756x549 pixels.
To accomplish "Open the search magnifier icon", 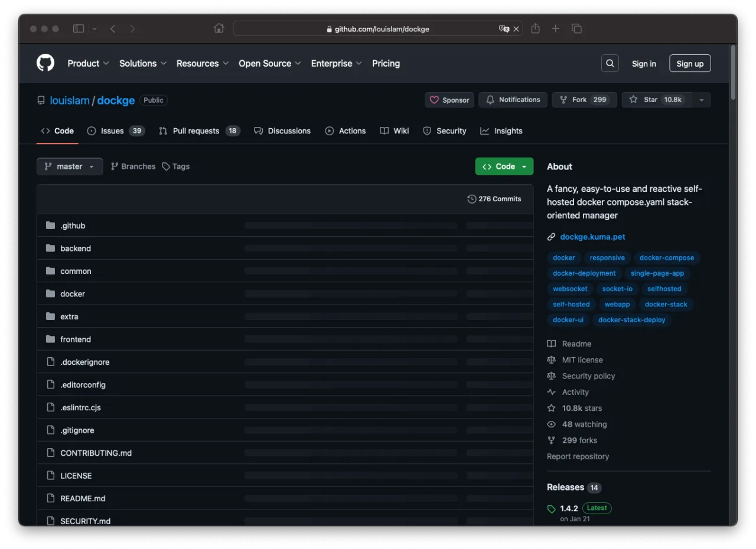I will point(610,63).
